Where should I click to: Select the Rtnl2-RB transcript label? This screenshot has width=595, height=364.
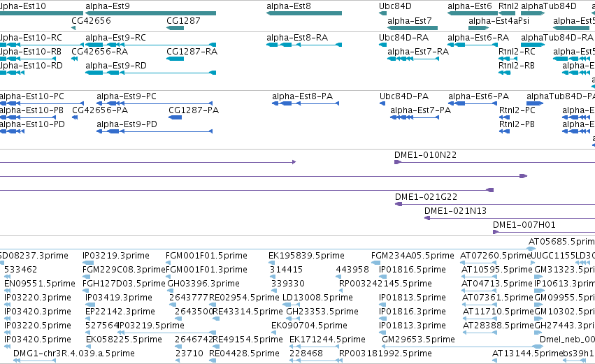(517, 66)
